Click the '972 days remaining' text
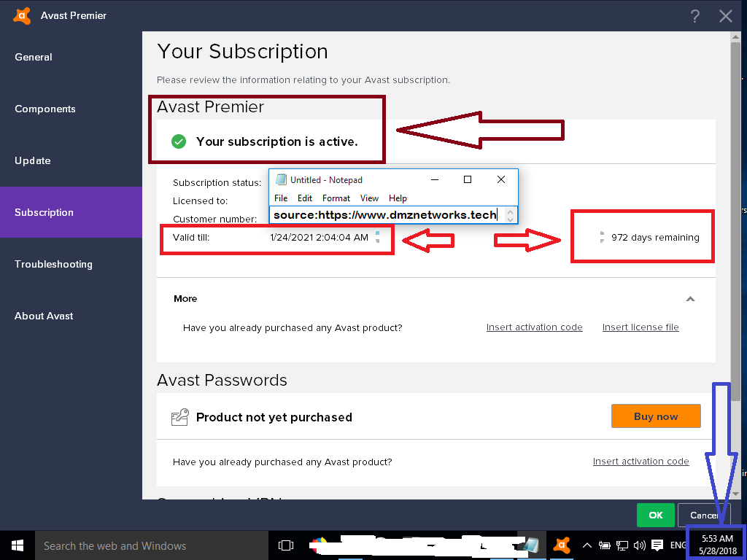Viewport: 747px width, 560px height. 655,237
